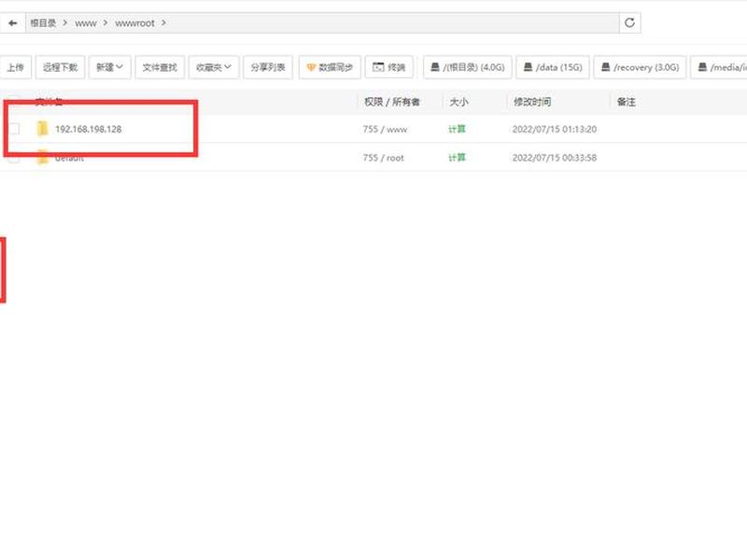The width and height of the screenshot is (747, 560).
Task: Open 远程下载 remote download
Action: pyautogui.click(x=60, y=67)
